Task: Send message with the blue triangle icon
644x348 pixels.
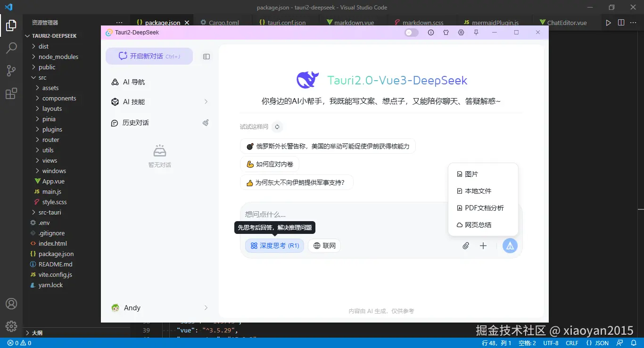Action: pos(510,245)
